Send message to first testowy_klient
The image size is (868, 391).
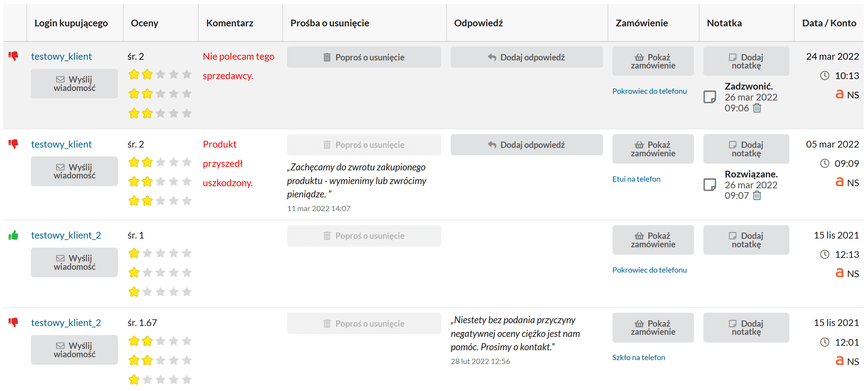(74, 84)
